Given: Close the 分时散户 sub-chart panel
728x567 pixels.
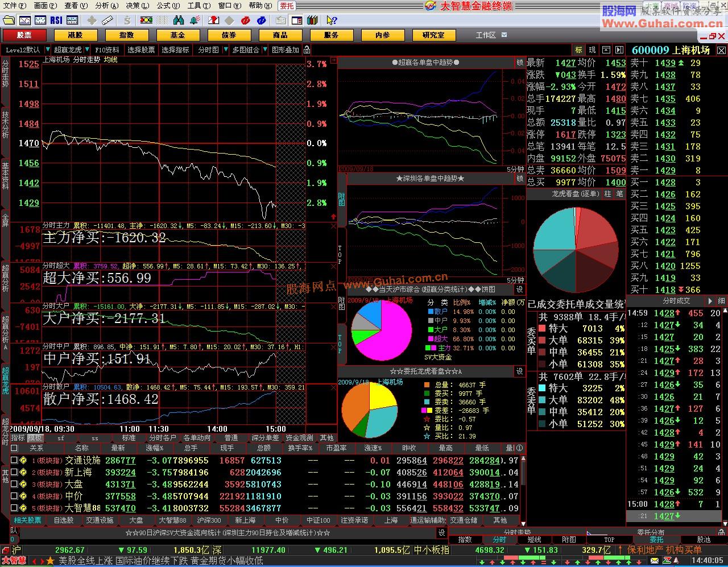Looking at the screenshot, I should coord(333,387).
